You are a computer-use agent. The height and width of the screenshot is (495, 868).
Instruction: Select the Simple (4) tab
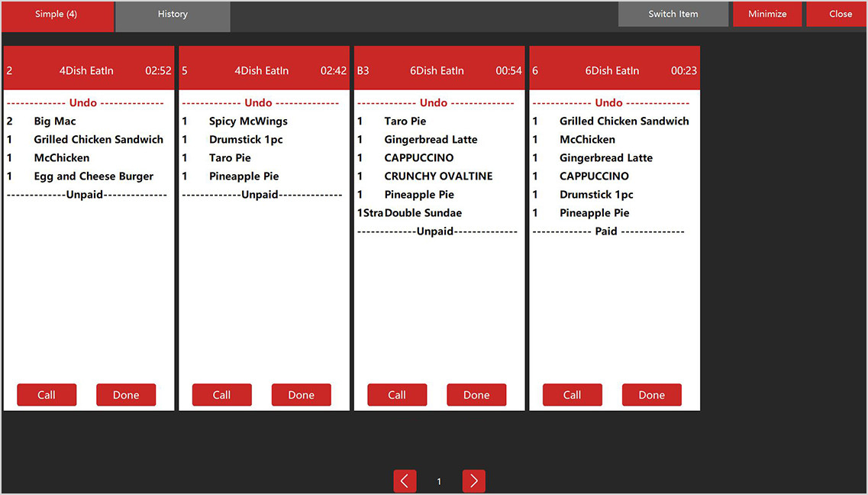[x=56, y=15]
